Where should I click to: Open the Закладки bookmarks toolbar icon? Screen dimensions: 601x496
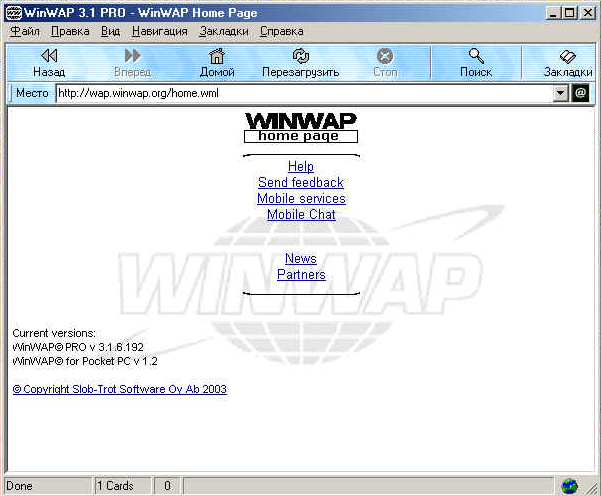click(568, 57)
